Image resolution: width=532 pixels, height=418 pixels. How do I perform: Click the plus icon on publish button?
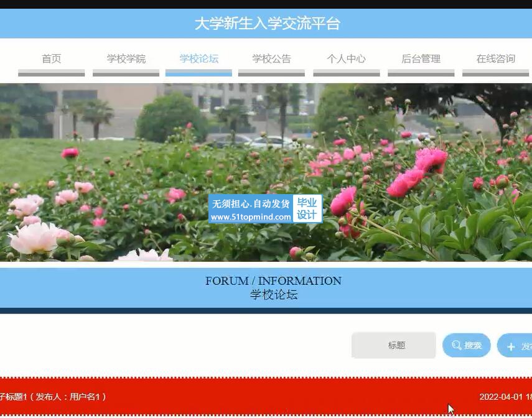511,346
